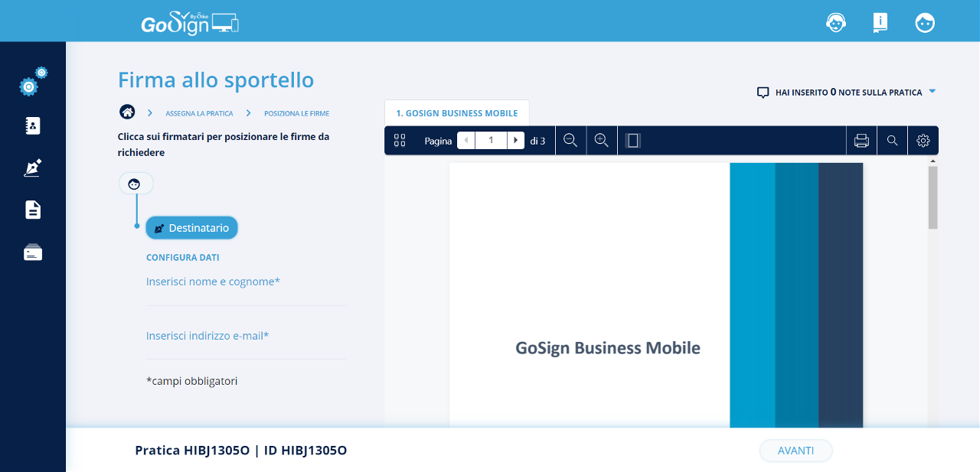
Task: Open the archive drawer sidebar icon
Action: coord(33,252)
